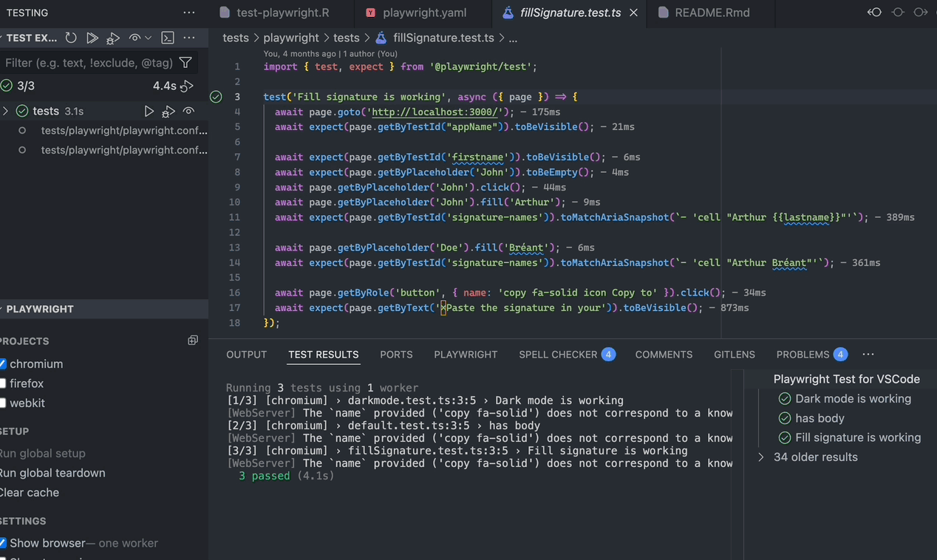Toggle watch eye icon on tests row
Screen dimensions: 937x560
189,111
